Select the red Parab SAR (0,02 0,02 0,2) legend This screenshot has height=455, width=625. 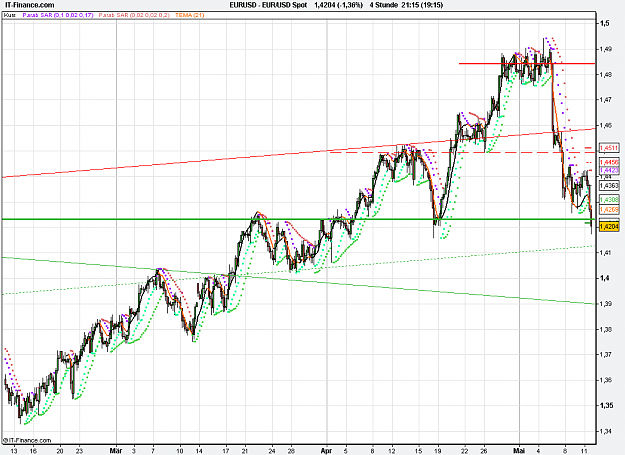coord(134,15)
